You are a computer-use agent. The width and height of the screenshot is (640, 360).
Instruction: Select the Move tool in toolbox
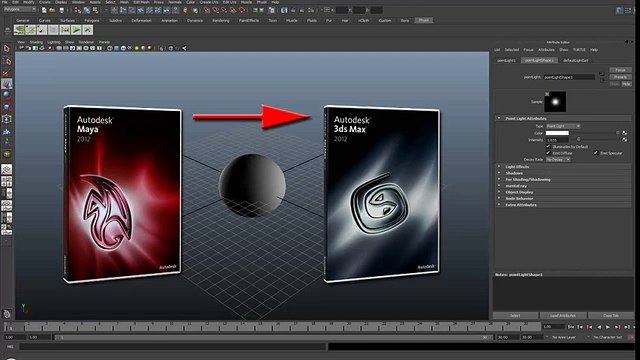7,84
